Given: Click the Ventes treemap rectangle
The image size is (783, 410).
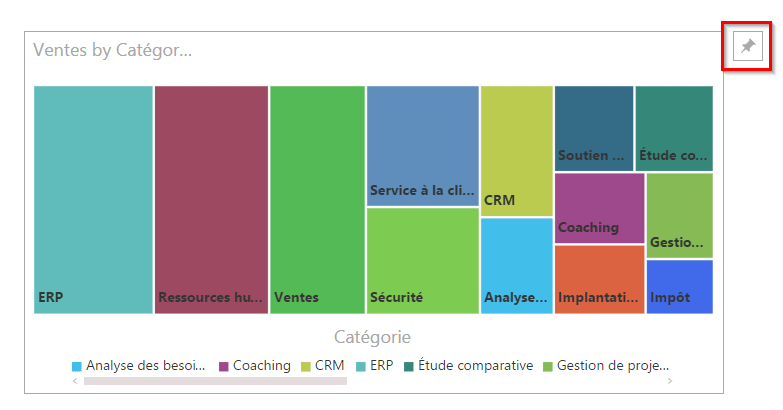Looking at the screenshot, I should [317, 200].
